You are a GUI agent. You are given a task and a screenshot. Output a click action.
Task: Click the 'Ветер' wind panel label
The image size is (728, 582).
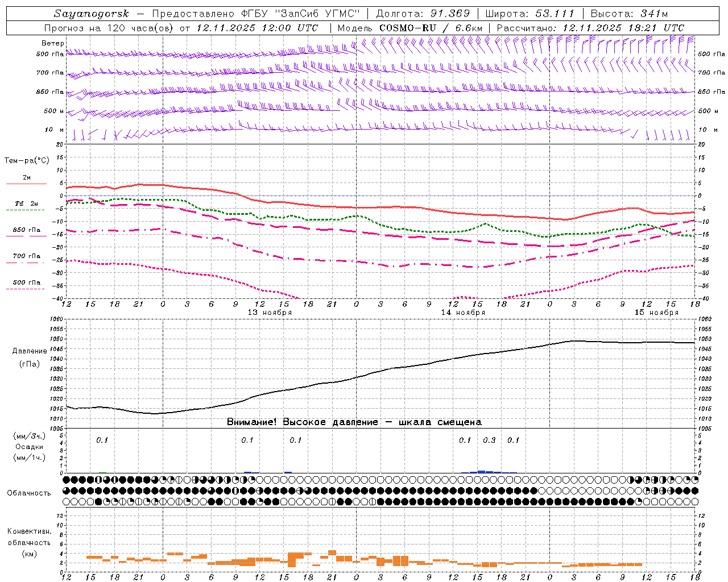pos(53,43)
